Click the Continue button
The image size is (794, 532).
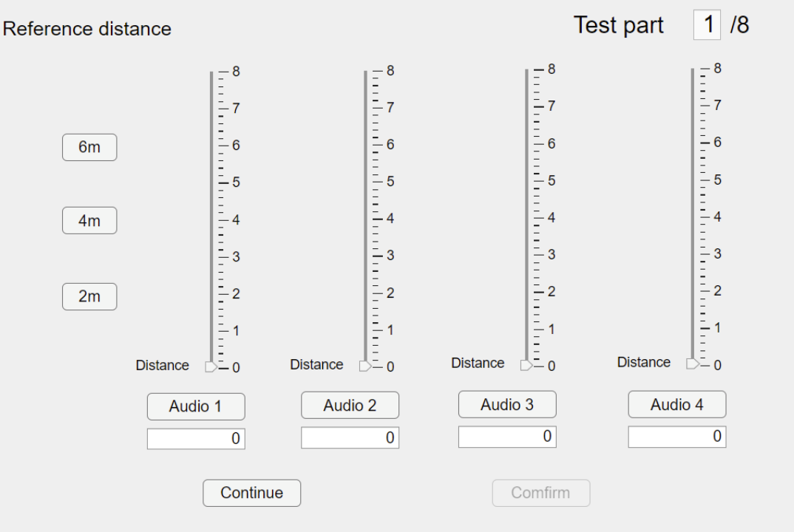pos(251,493)
